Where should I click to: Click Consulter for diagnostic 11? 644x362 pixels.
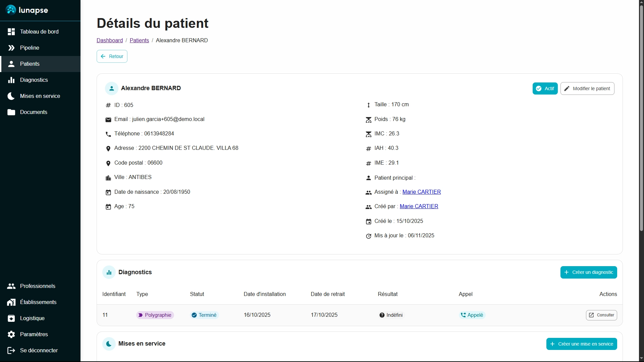tap(601, 315)
